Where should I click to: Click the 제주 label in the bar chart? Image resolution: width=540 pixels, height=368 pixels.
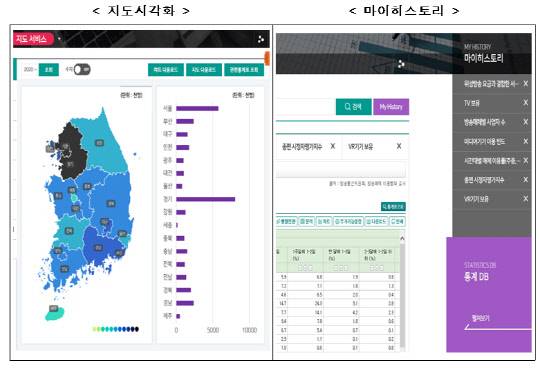tap(167, 316)
